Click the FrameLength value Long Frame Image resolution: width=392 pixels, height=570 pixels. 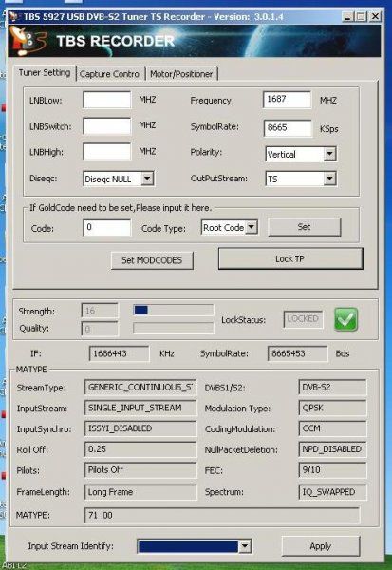tap(140, 492)
